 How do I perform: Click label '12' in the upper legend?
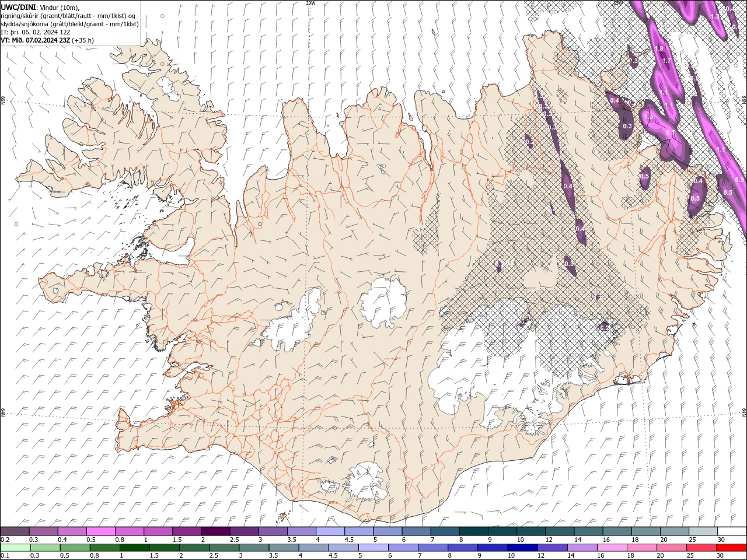click(549, 540)
